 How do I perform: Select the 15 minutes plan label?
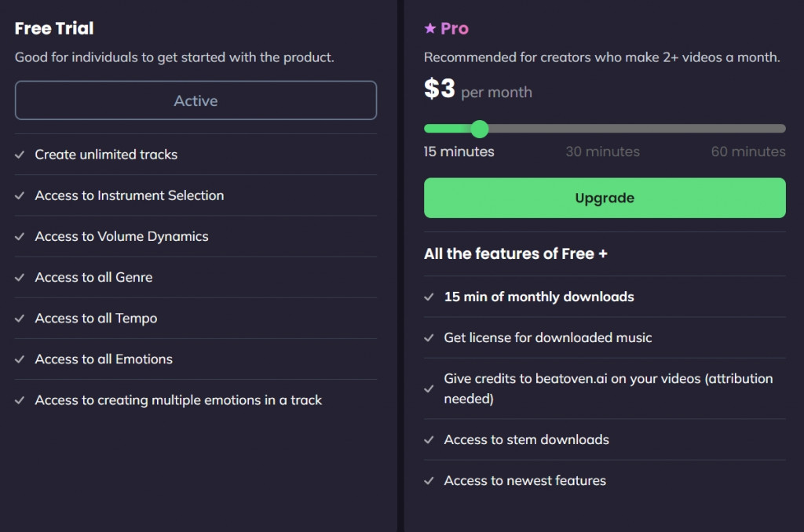coord(459,151)
